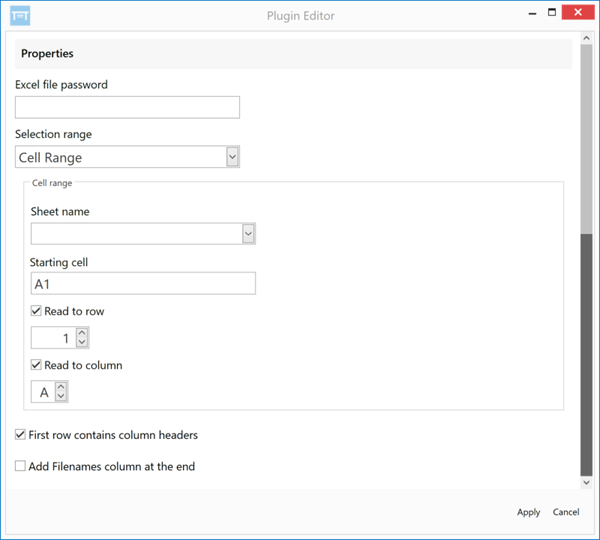Uncheck the Read to row checkbox

(36, 311)
